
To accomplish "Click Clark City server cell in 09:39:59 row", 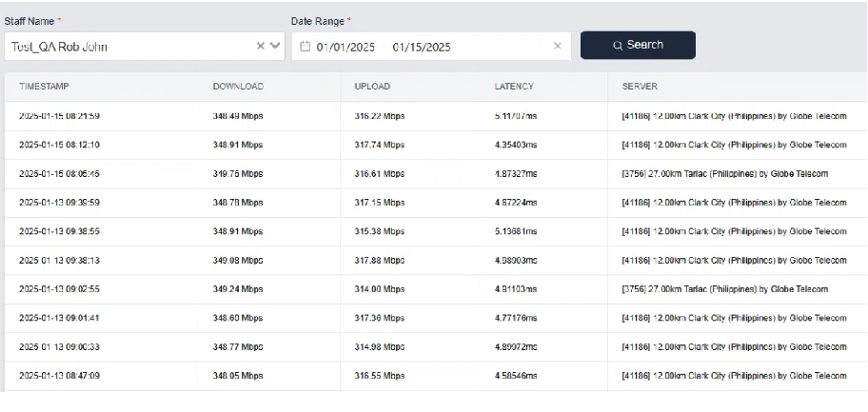I will pyautogui.click(x=735, y=203).
